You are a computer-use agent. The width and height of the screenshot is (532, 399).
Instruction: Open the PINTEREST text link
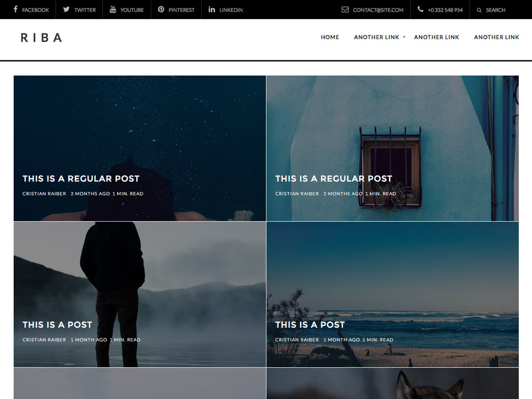coord(182,10)
